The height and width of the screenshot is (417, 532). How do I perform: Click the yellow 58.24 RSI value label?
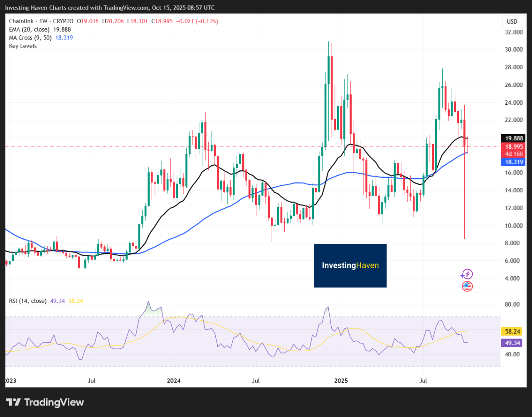coord(514,331)
